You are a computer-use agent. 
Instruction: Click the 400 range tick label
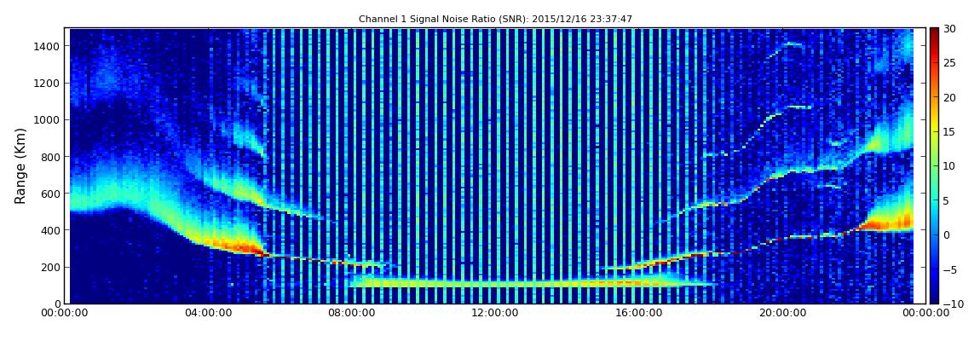click(x=50, y=231)
